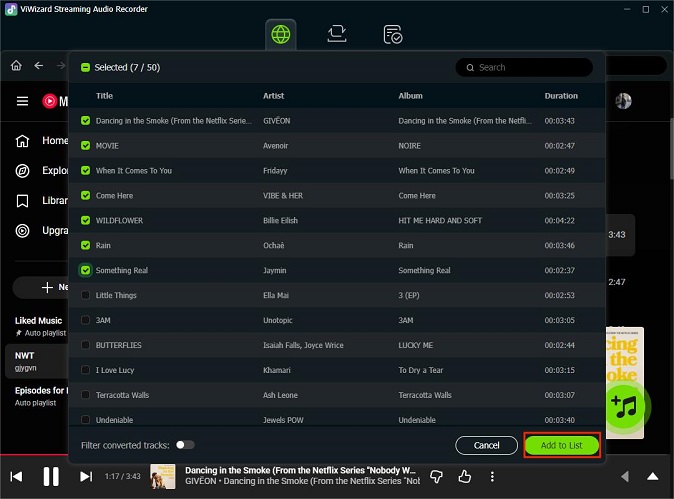Click the Isaiah Falls, Joyce Wrice artist cell

(x=303, y=345)
